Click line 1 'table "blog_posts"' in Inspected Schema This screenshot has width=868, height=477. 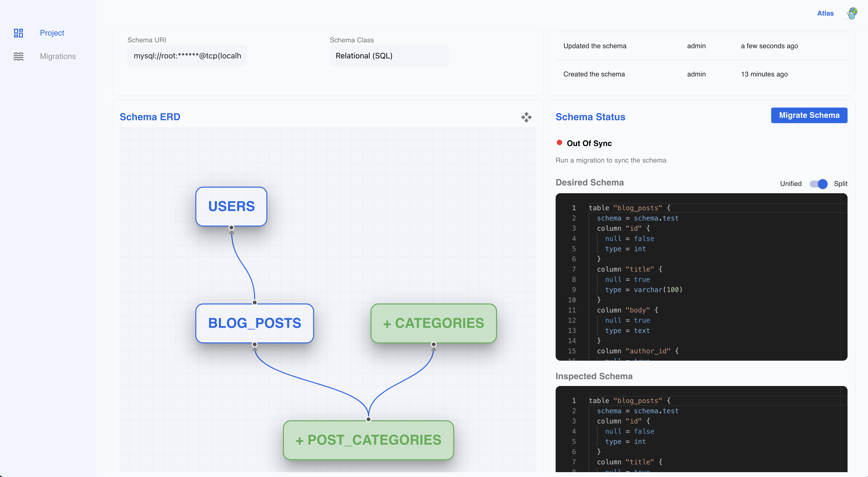point(629,401)
